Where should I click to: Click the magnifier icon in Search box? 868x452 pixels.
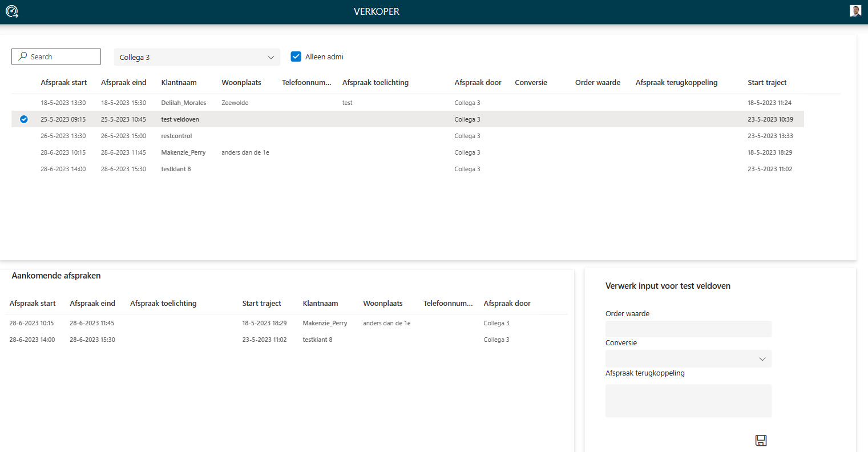(x=23, y=56)
